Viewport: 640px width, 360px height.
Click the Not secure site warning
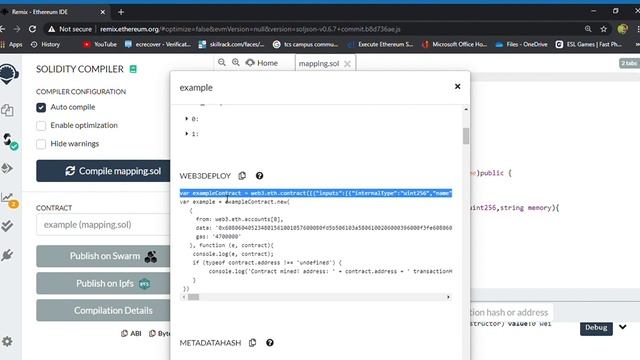coord(70,29)
